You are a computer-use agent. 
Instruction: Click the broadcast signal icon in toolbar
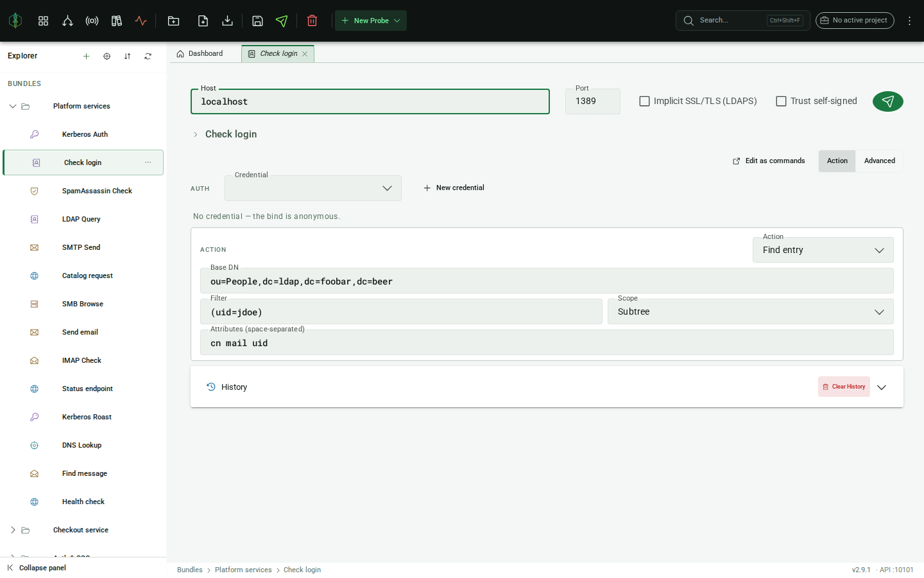click(x=92, y=21)
